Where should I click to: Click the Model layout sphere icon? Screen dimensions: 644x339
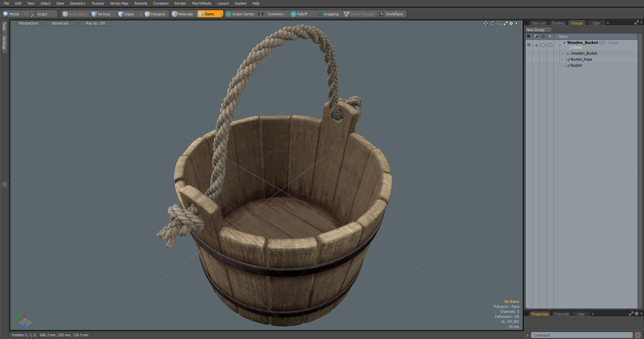5,14
